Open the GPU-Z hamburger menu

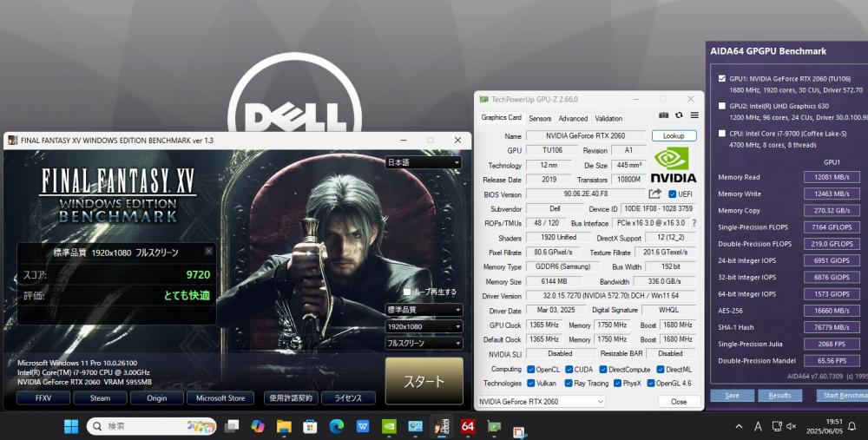coord(694,115)
